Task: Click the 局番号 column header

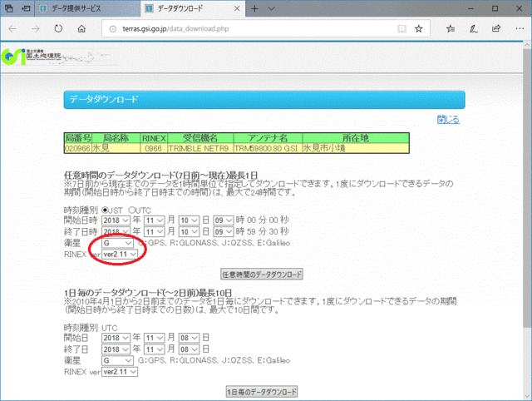Action: click(x=77, y=138)
